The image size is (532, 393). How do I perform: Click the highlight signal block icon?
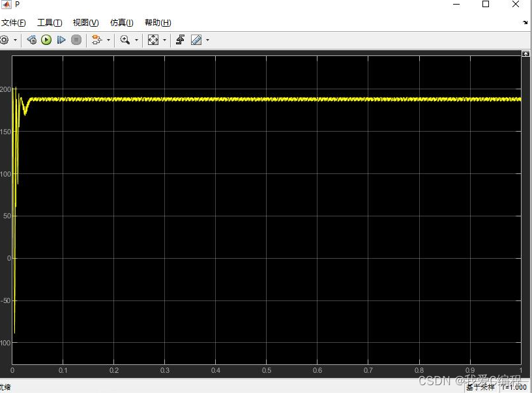(96, 40)
